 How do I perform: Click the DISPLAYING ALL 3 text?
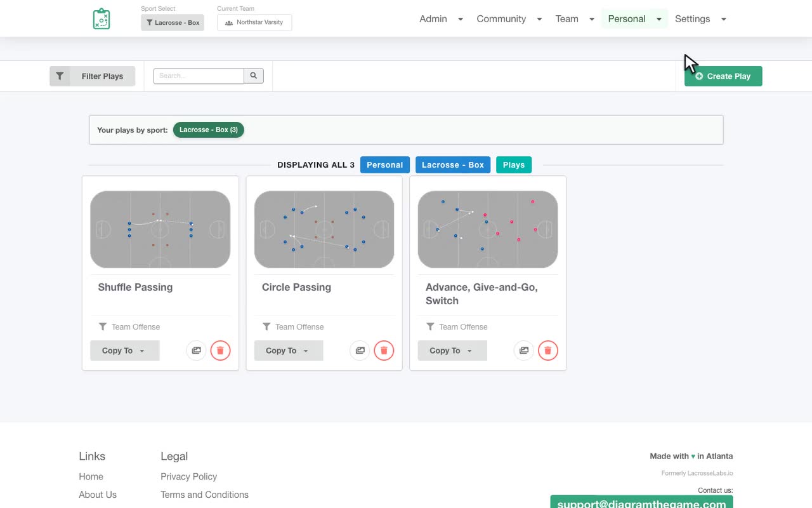(x=316, y=165)
